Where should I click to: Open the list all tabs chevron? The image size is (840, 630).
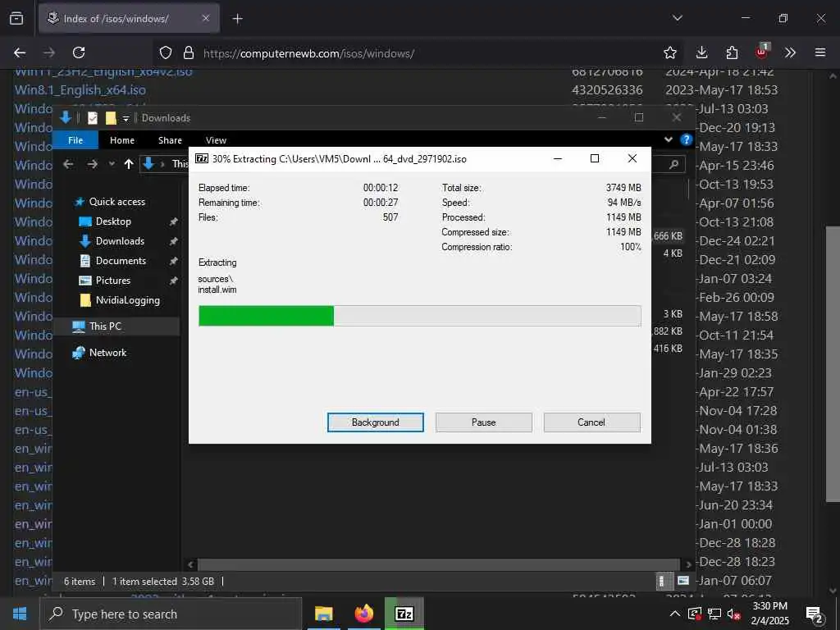pyautogui.click(x=677, y=18)
